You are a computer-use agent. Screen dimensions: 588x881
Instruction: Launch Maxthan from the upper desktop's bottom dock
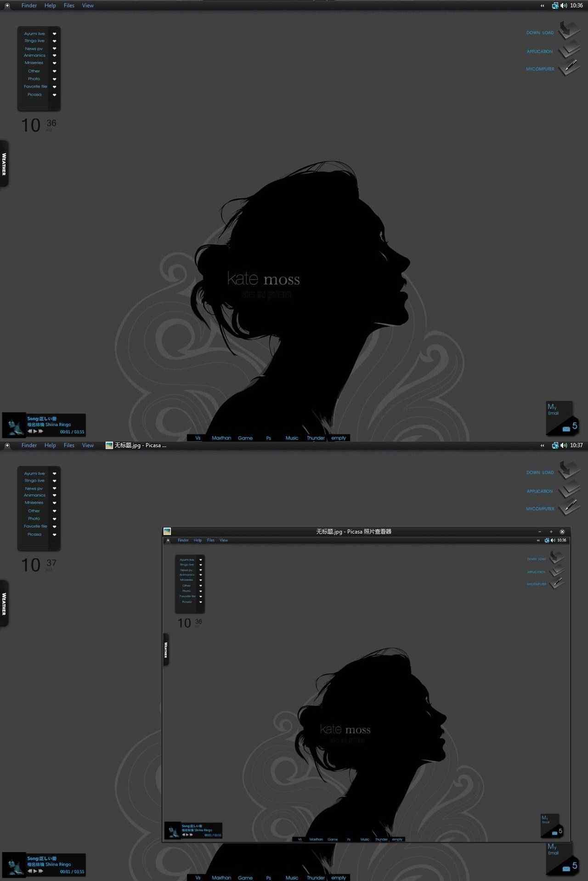221,438
